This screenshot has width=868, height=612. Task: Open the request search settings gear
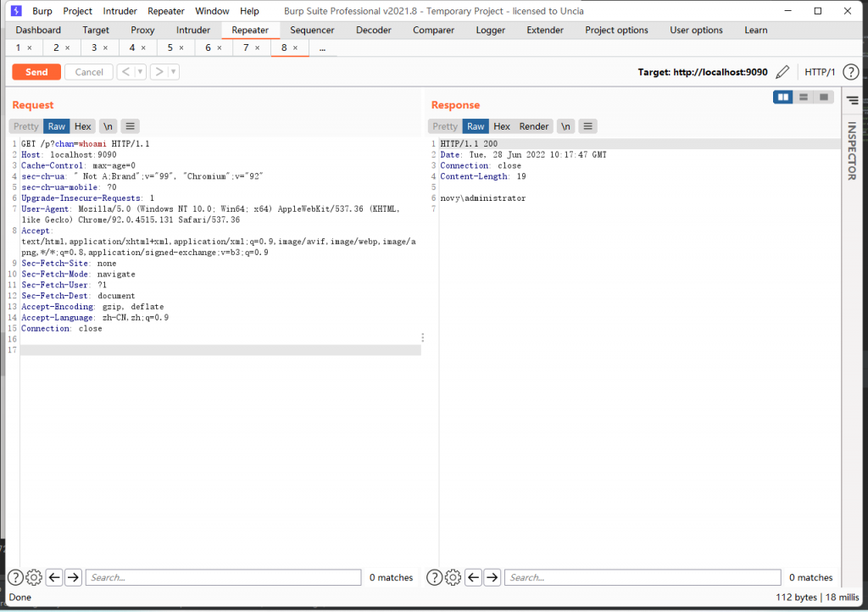click(34, 577)
